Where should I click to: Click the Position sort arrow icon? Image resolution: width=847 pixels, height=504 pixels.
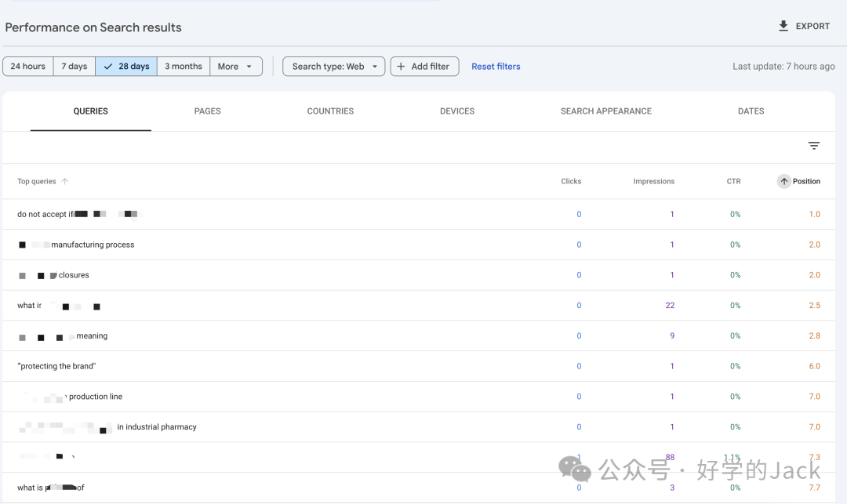point(784,181)
